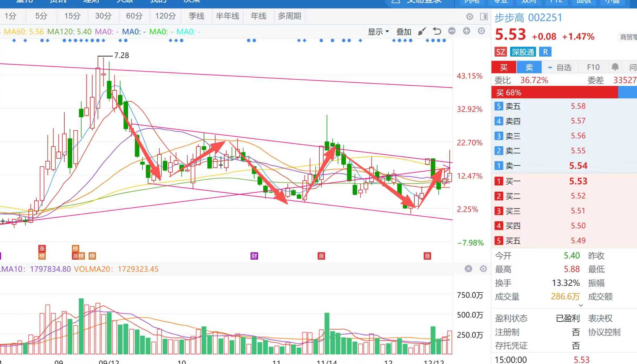Click the 财 event marker on timeline
The image size is (637, 364).
point(254,256)
